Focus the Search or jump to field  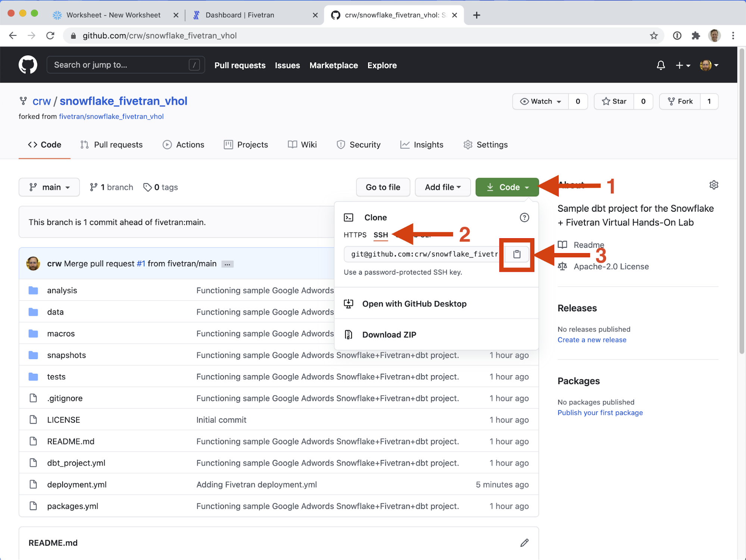coord(119,65)
